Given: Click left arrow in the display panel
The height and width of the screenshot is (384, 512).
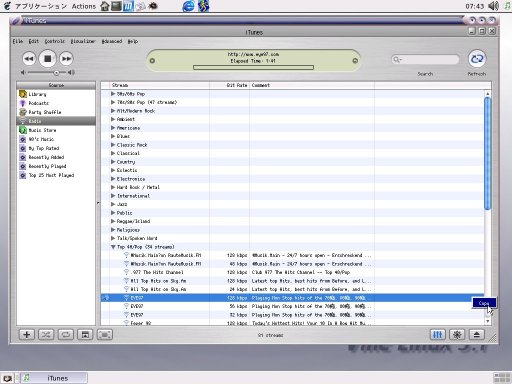Looking at the screenshot, I should point(152,61).
